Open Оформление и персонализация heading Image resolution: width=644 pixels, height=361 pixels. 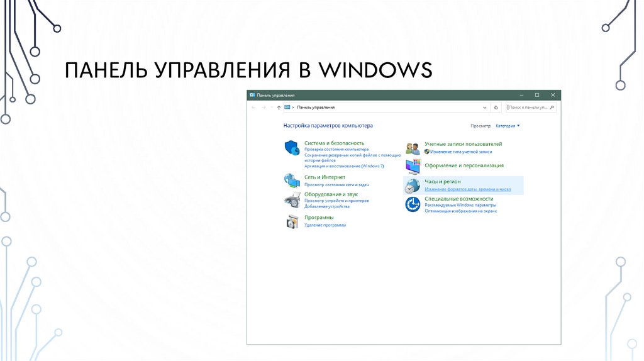[464, 165]
